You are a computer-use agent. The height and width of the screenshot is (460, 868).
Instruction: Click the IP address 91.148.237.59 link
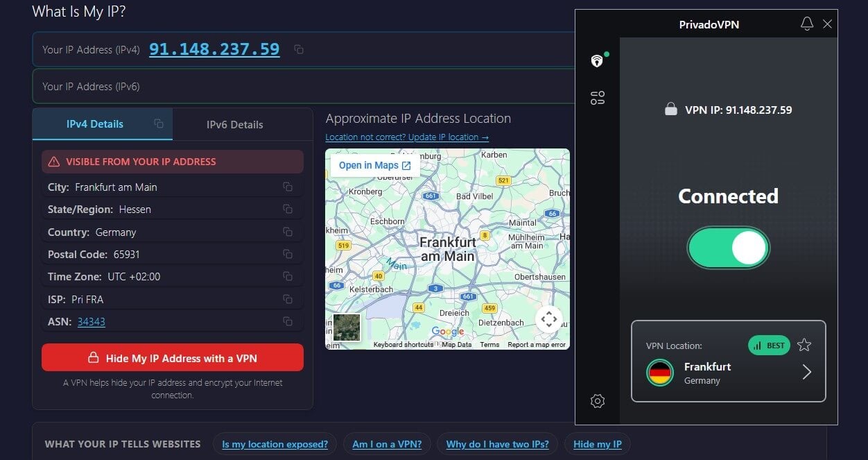tap(214, 49)
